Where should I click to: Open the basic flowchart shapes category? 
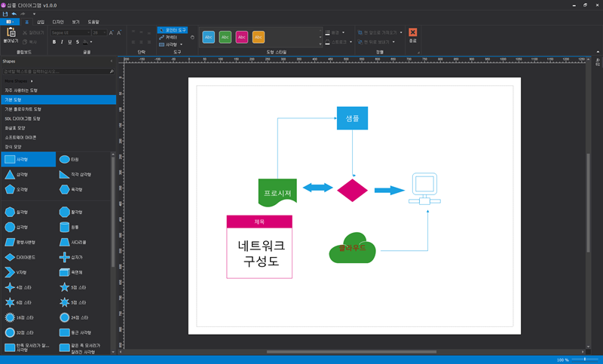(58, 109)
